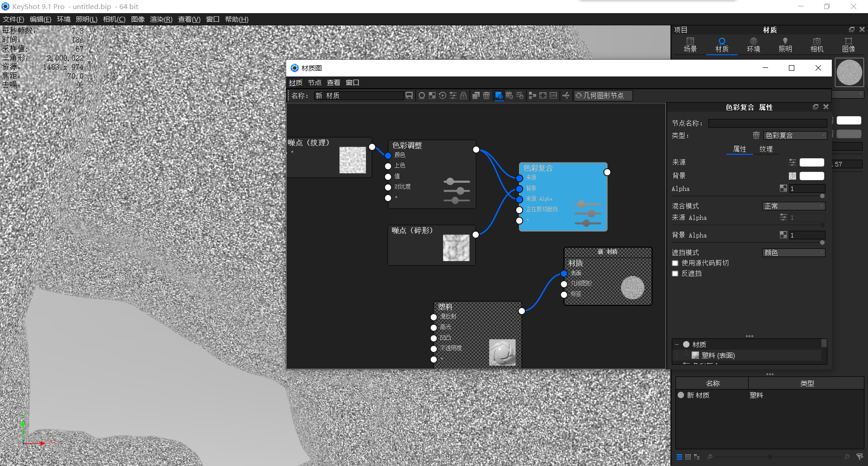Open the 渲染 menu in main menu bar
This screenshot has width=868, height=466.
click(x=161, y=19)
